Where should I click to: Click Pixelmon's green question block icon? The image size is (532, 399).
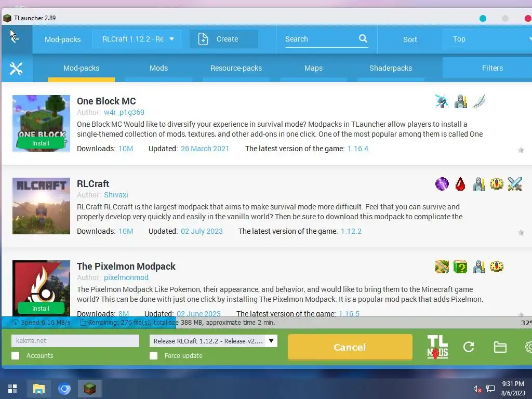[460, 267]
